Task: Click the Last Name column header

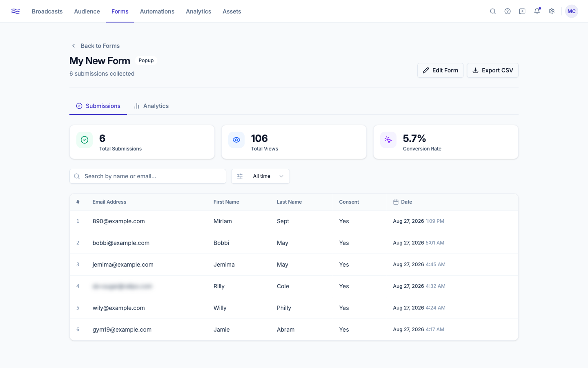Action: pyautogui.click(x=289, y=202)
